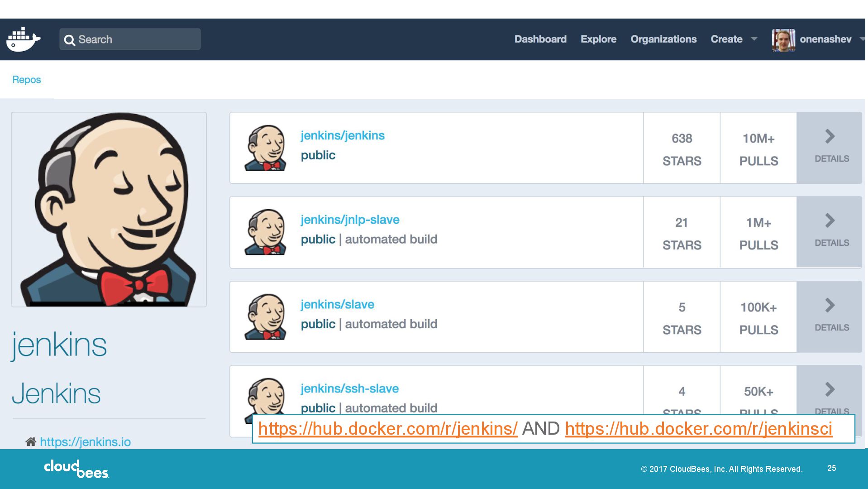The image size is (868, 489).
Task: Open the https://jenkins.io link
Action: click(x=85, y=442)
